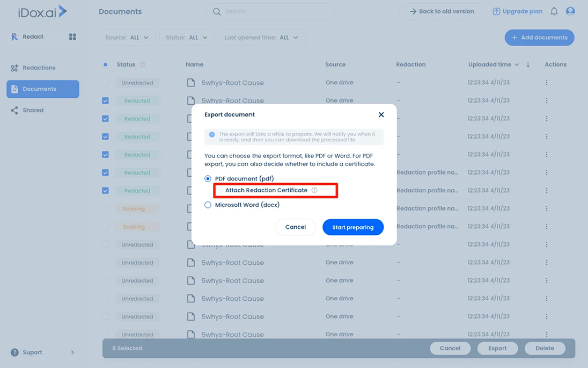Click the sort arrow next to Uploaded time
Image resolution: width=588 pixels, height=368 pixels.
[528, 64]
